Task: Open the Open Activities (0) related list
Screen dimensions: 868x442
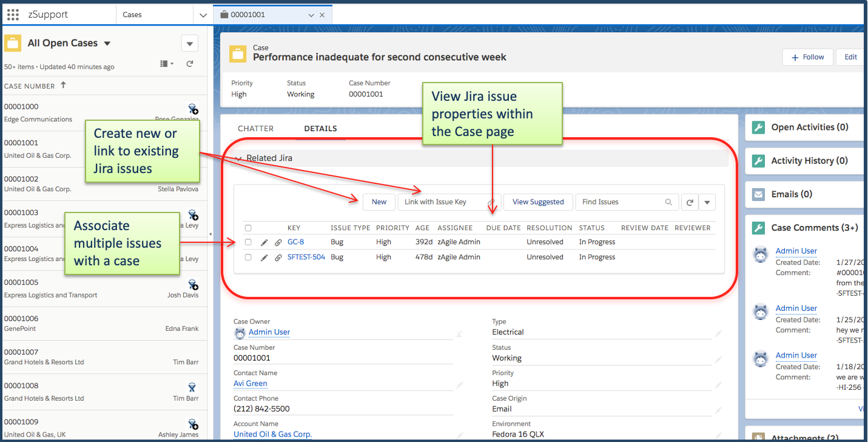Action: click(x=810, y=127)
